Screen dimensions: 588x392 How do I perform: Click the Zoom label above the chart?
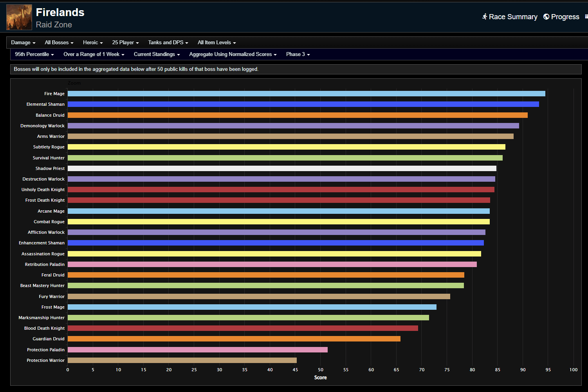74,83
